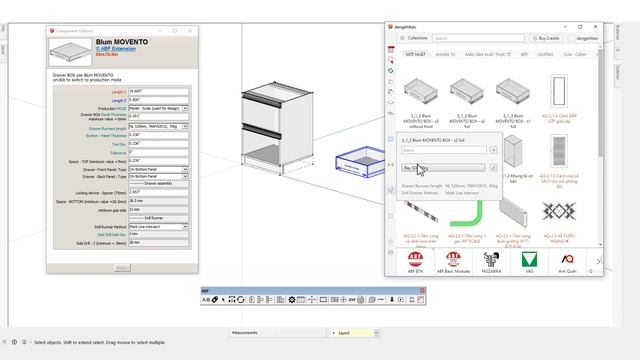Switch to the BẾP tab
The height and width of the screenshot is (360, 640).
[x=524, y=54]
